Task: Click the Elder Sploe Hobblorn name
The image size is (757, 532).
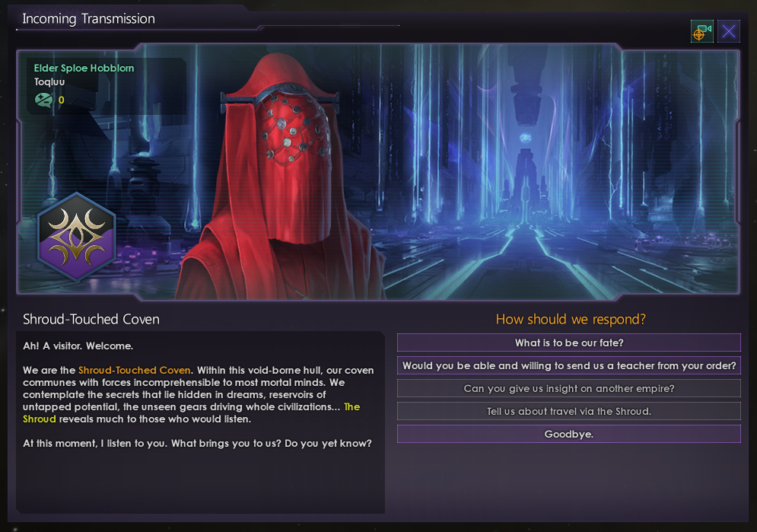Action: (84, 68)
